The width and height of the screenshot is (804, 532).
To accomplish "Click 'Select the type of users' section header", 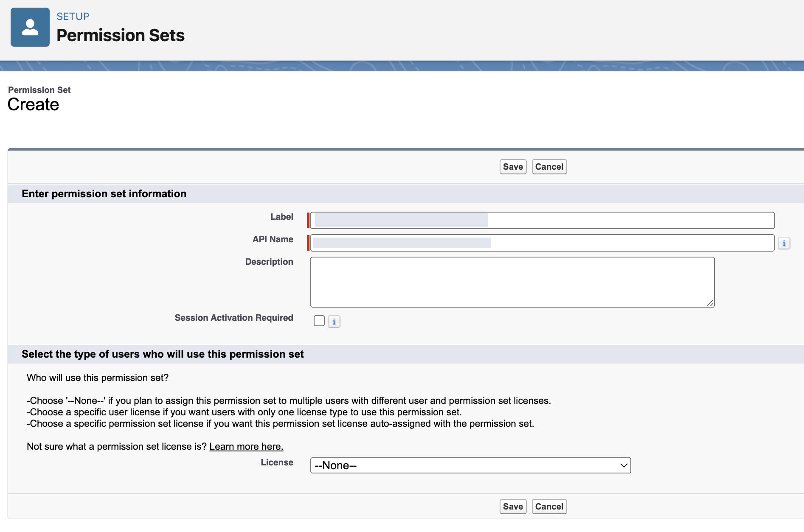I will coord(163,354).
